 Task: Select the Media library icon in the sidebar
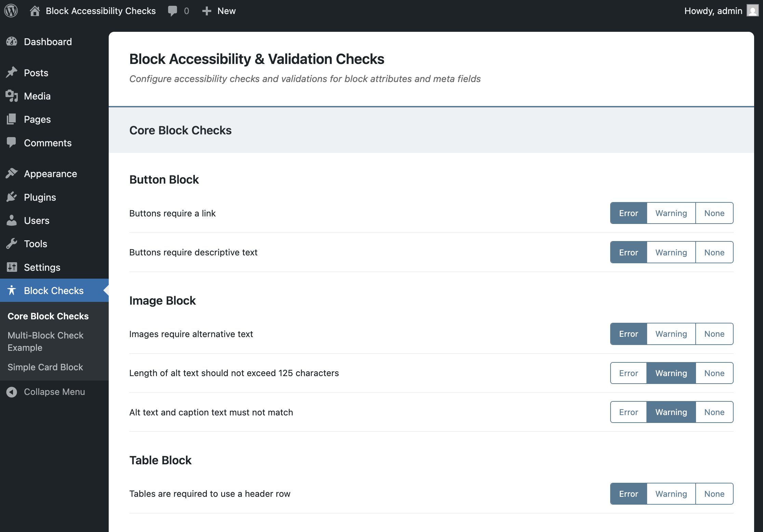[x=12, y=96]
